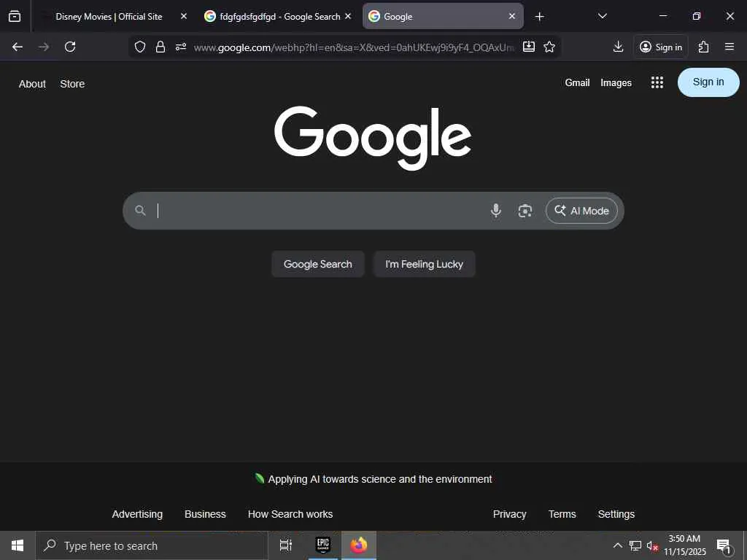Open the Downloads panel

point(618,47)
